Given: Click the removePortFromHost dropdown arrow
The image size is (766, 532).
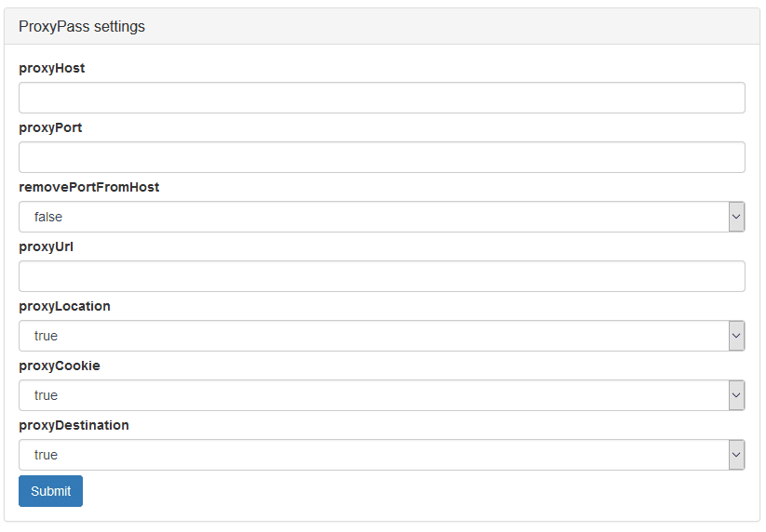Looking at the screenshot, I should [x=736, y=217].
